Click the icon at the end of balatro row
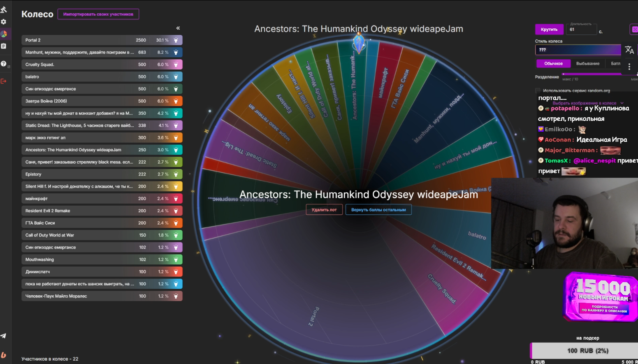The image size is (638, 364). (176, 77)
